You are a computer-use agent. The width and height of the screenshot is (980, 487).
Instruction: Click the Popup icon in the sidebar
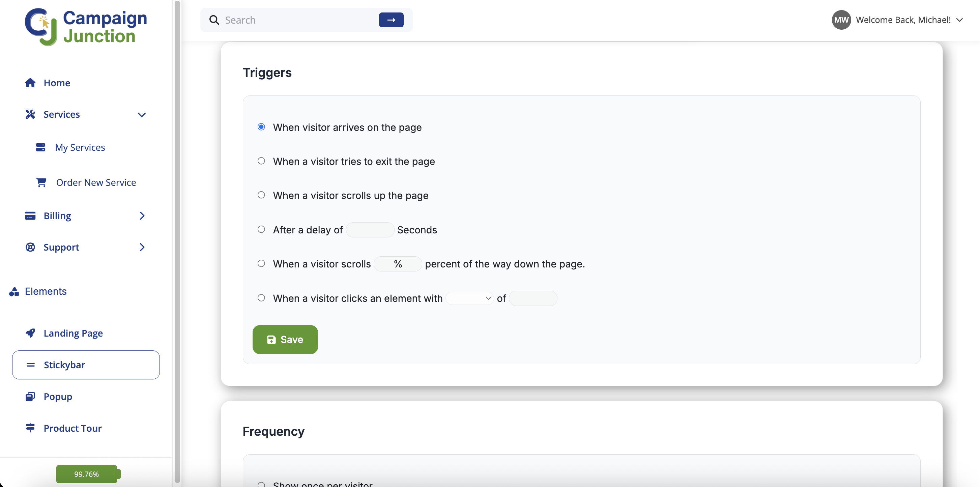[x=31, y=397]
